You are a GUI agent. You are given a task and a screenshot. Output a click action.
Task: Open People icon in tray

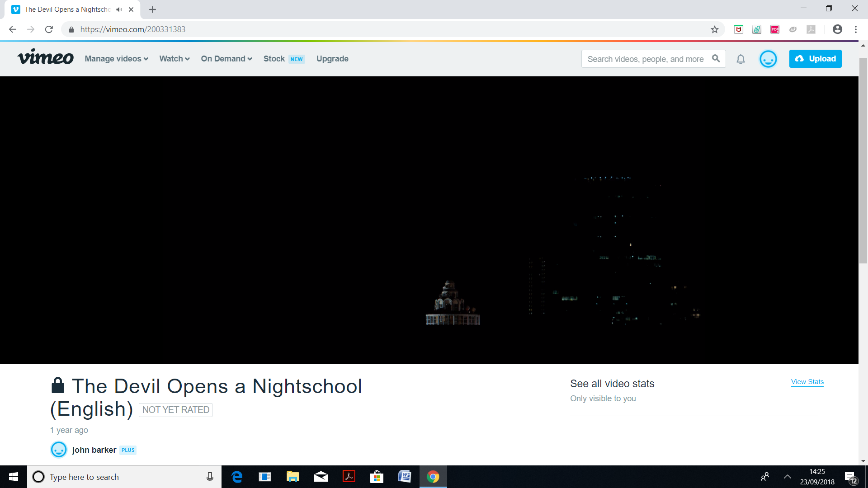coord(765,477)
